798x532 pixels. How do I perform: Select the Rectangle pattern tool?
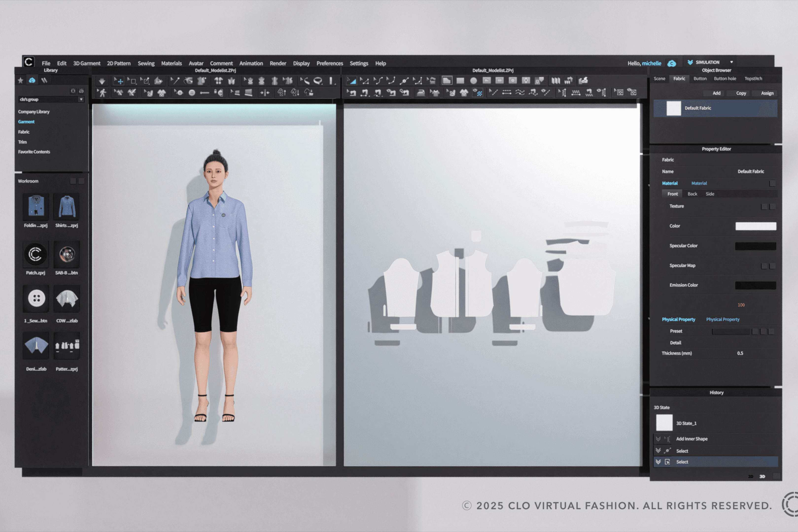coord(460,81)
